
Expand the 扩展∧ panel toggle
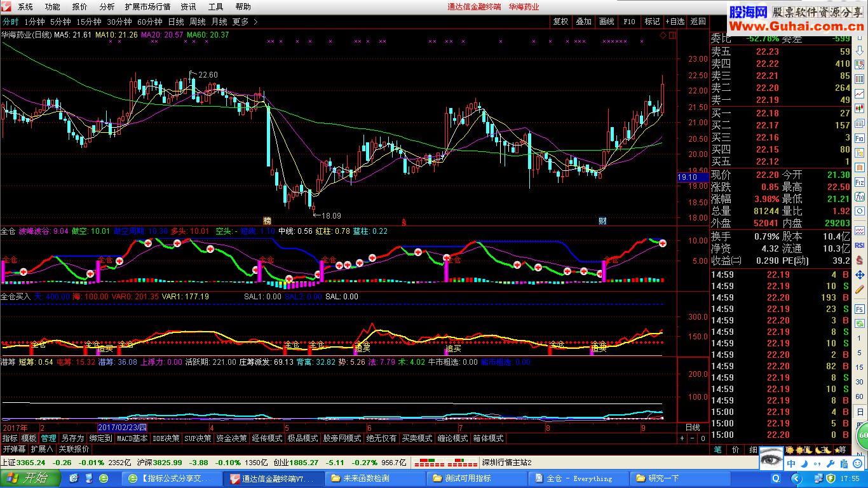42,449
